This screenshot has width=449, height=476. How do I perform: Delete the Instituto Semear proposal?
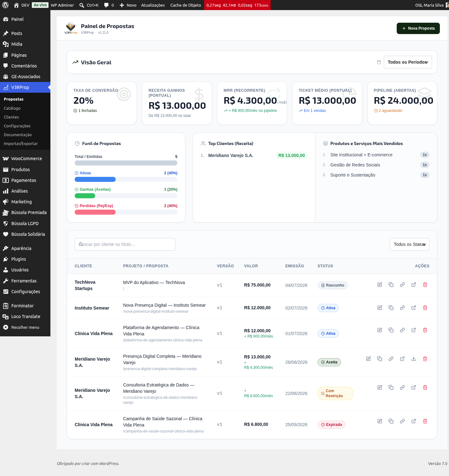(x=425, y=308)
